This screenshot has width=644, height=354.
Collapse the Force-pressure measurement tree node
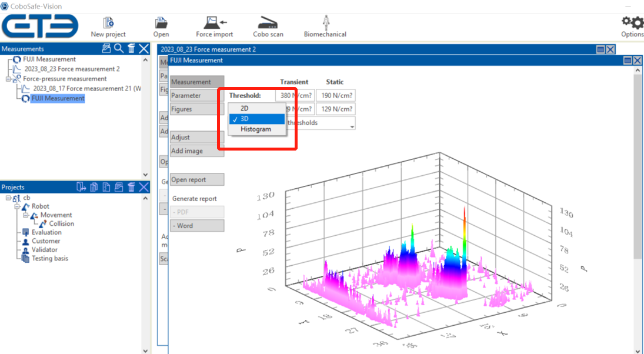8,79
